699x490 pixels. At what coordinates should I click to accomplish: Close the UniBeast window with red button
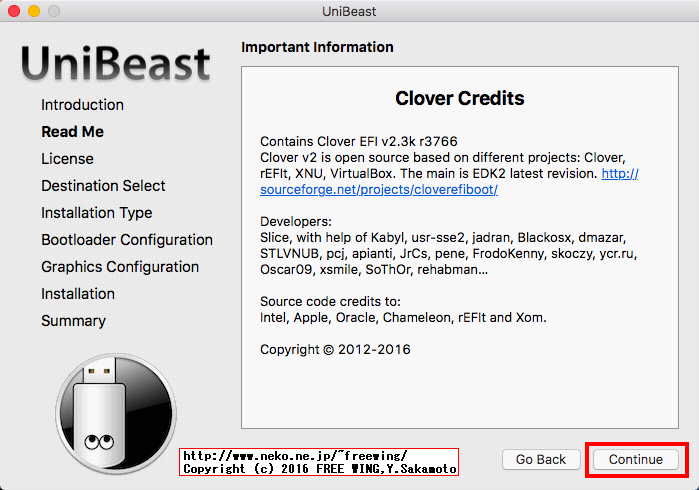(14, 11)
